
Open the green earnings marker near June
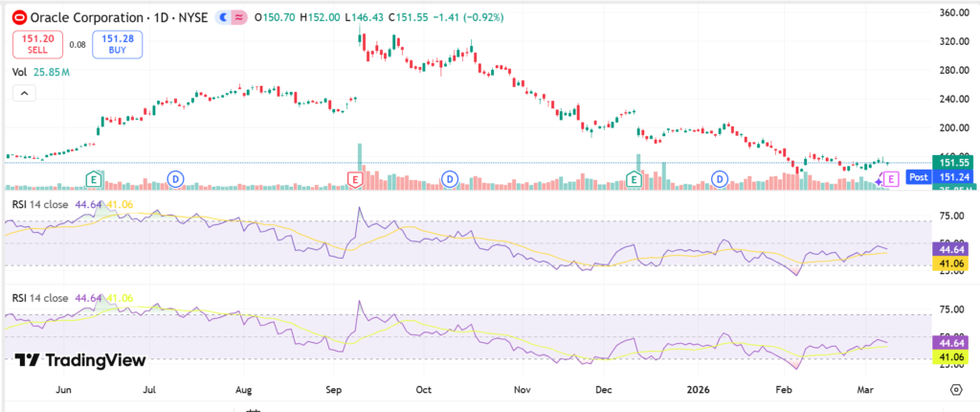[94, 178]
